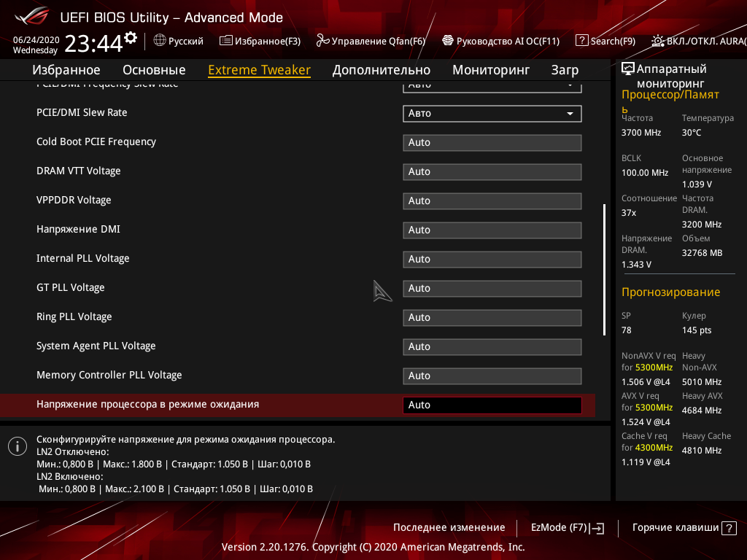Image resolution: width=747 pixels, height=560 pixels.
Task: Edit DRAM VTT Voltage field
Action: pos(492,171)
